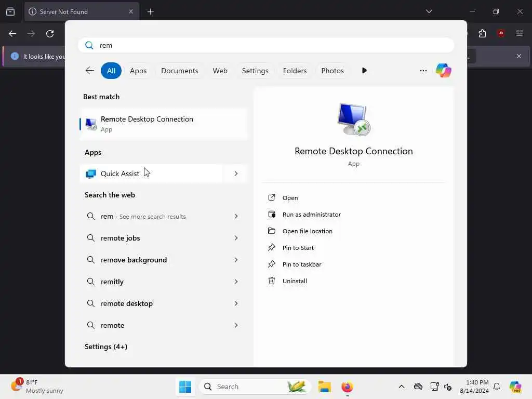Viewport: 532px width, 399px height.
Task: Select Remote Desktop Connection best match result
Action: pyautogui.click(x=164, y=124)
